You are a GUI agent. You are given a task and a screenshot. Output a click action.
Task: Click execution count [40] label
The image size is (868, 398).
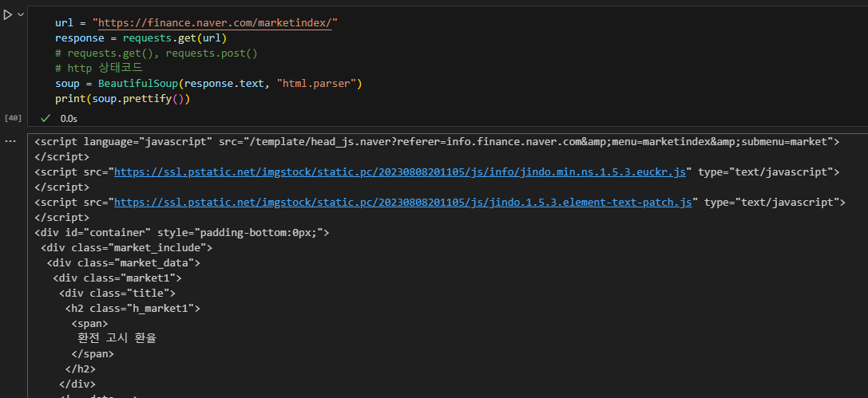pos(13,118)
